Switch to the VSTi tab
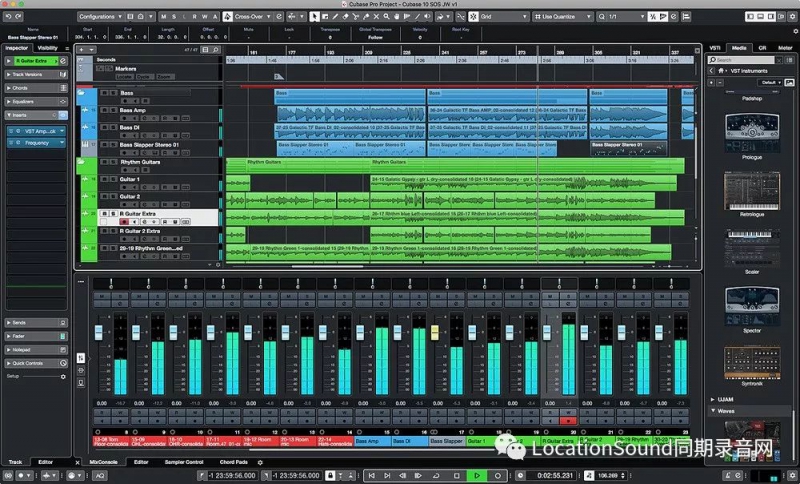The height and width of the screenshot is (484, 800). tap(715, 48)
